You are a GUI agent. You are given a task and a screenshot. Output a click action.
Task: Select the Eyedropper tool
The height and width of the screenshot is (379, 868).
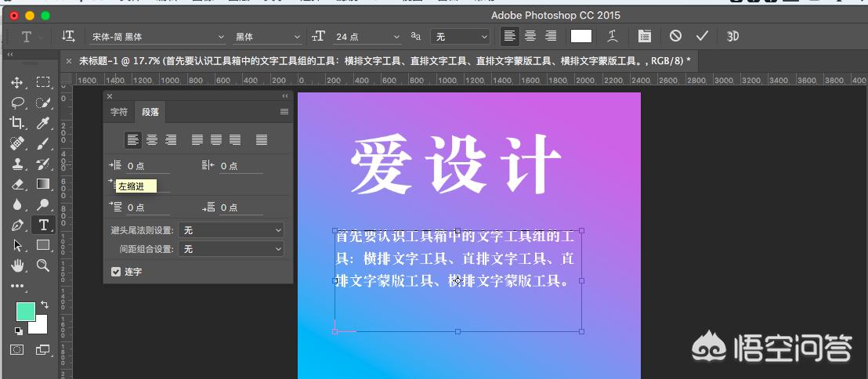pyautogui.click(x=43, y=123)
